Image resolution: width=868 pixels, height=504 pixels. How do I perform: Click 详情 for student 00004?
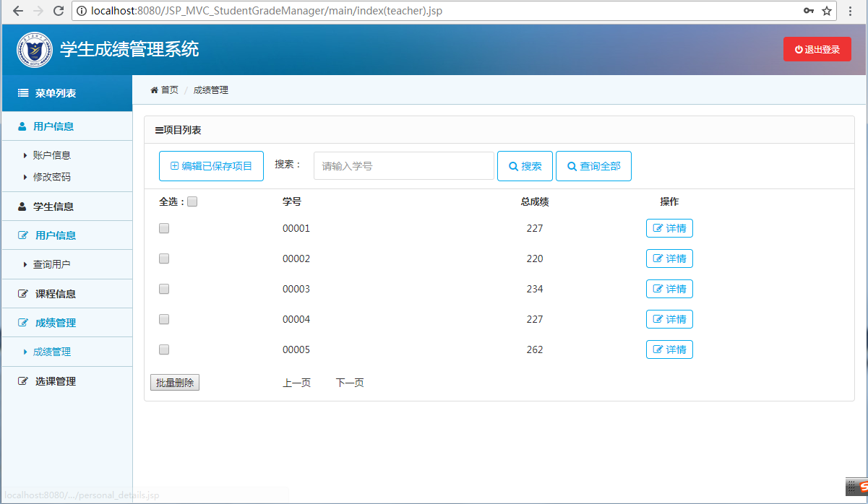click(x=669, y=319)
